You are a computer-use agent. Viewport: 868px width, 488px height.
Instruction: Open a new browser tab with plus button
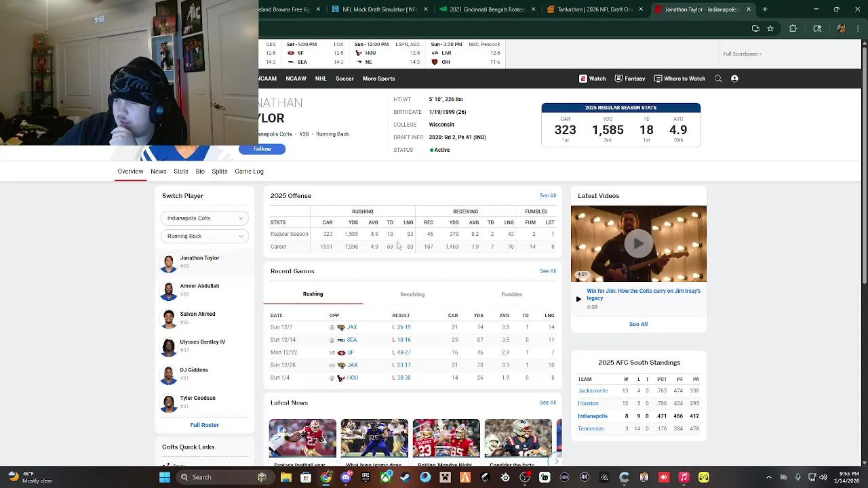point(765,9)
